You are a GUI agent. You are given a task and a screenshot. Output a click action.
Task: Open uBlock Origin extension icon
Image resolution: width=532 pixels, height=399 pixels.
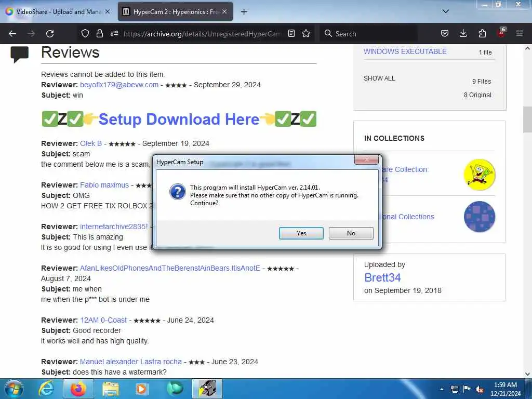pos(501,33)
